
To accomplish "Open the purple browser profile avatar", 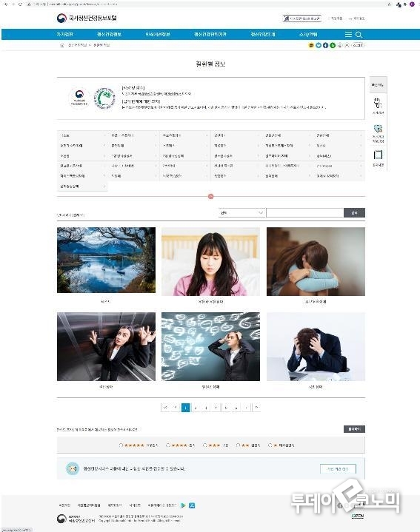I will point(412,4).
